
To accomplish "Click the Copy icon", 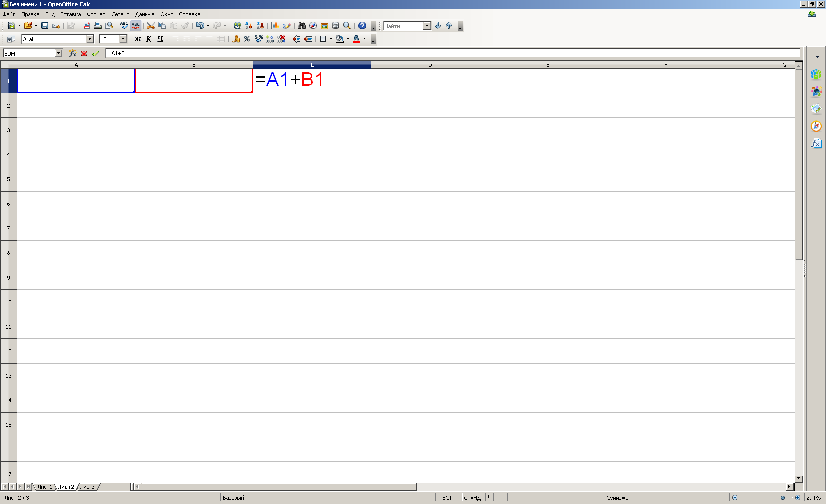I will tap(162, 26).
